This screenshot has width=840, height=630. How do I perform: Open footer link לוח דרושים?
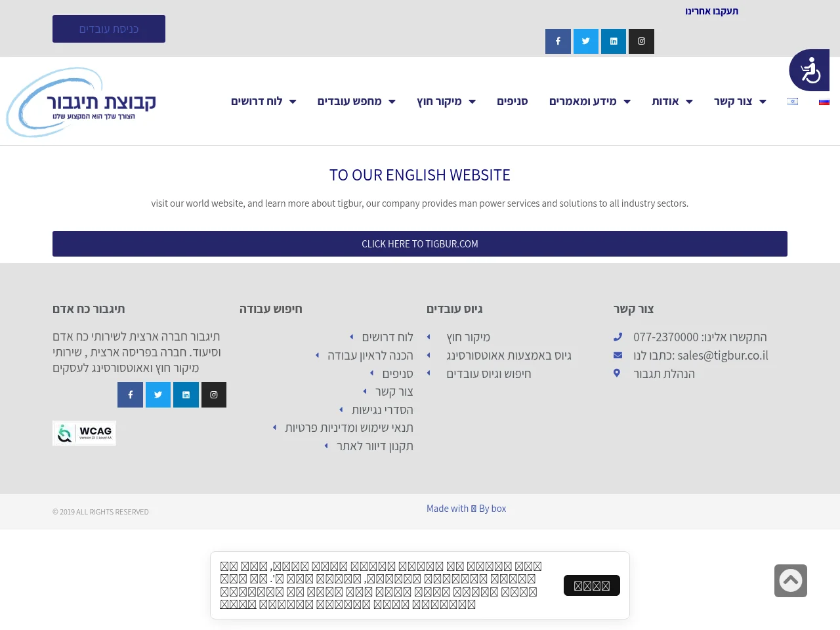pyautogui.click(x=388, y=337)
